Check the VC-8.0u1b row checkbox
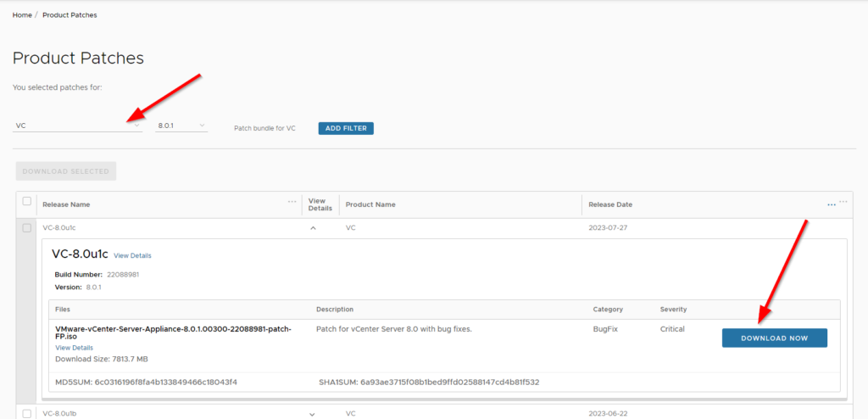868x419 pixels. click(x=26, y=413)
